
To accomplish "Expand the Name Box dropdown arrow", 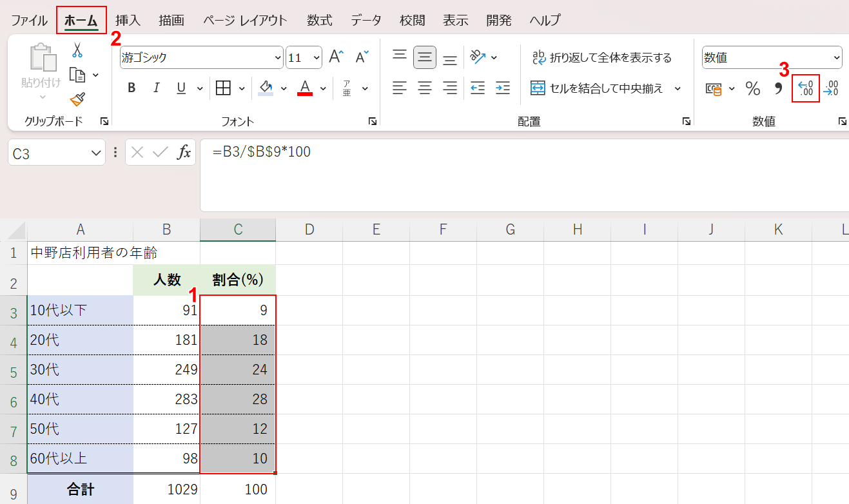I will pyautogui.click(x=97, y=153).
